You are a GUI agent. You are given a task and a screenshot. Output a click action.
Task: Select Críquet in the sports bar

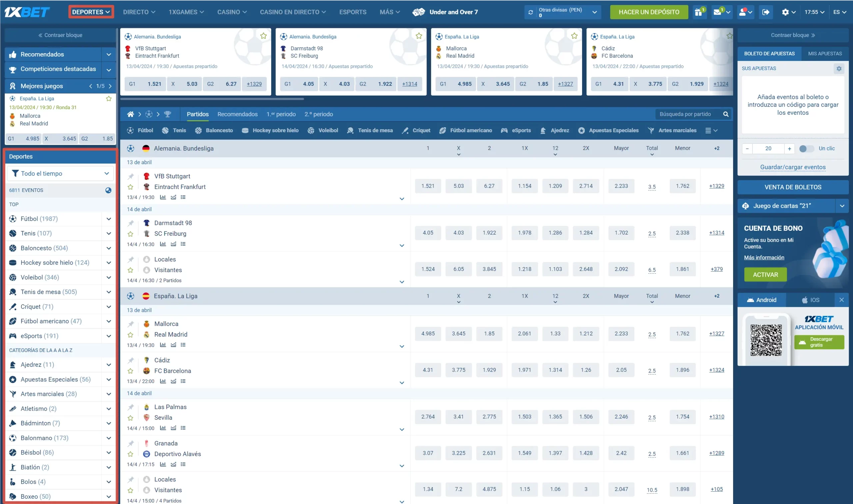coord(416,130)
